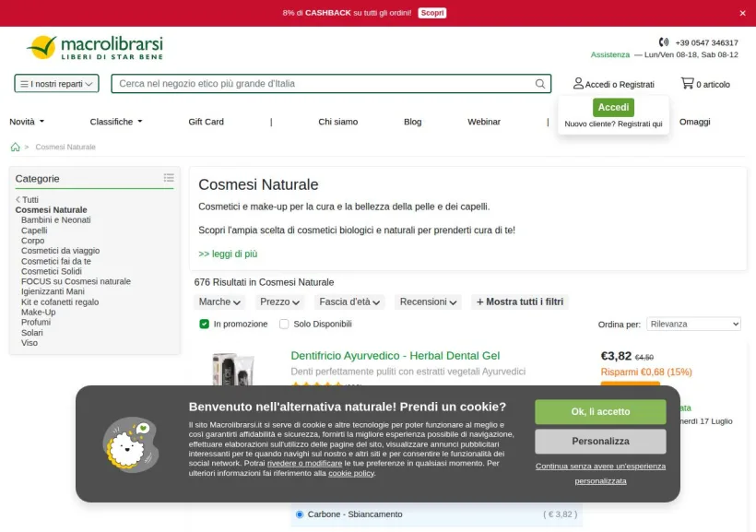
Task: Click the Nuovo cliente? Registrati qui link
Action: [613, 124]
